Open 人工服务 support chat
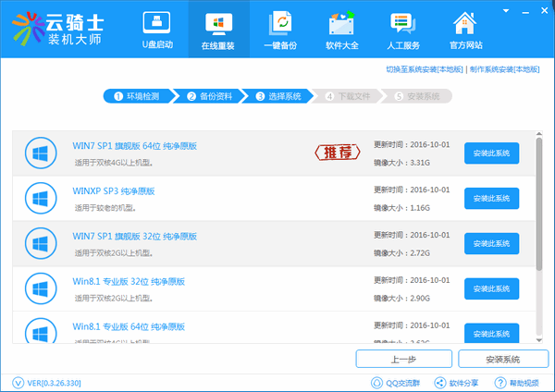This screenshot has width=555, height=392. [x=402, y=28]
